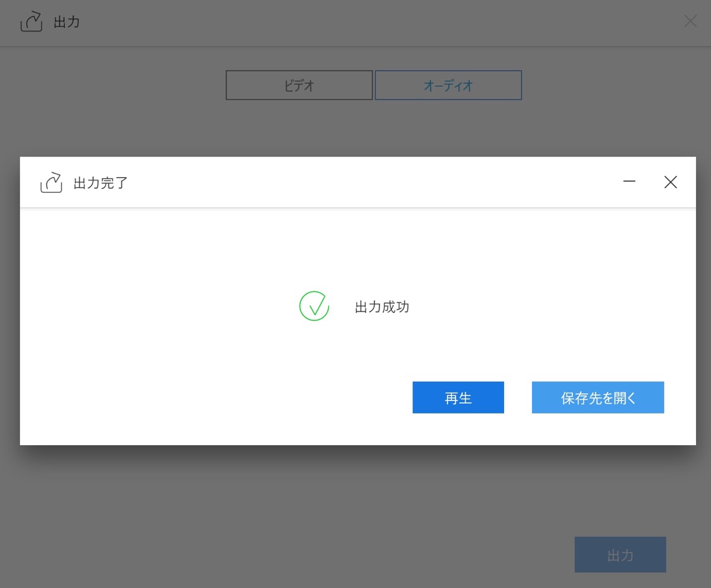This screenshot has height=588, width=711.
Task: Close the background 出力 window
Action: pos(690,21)
